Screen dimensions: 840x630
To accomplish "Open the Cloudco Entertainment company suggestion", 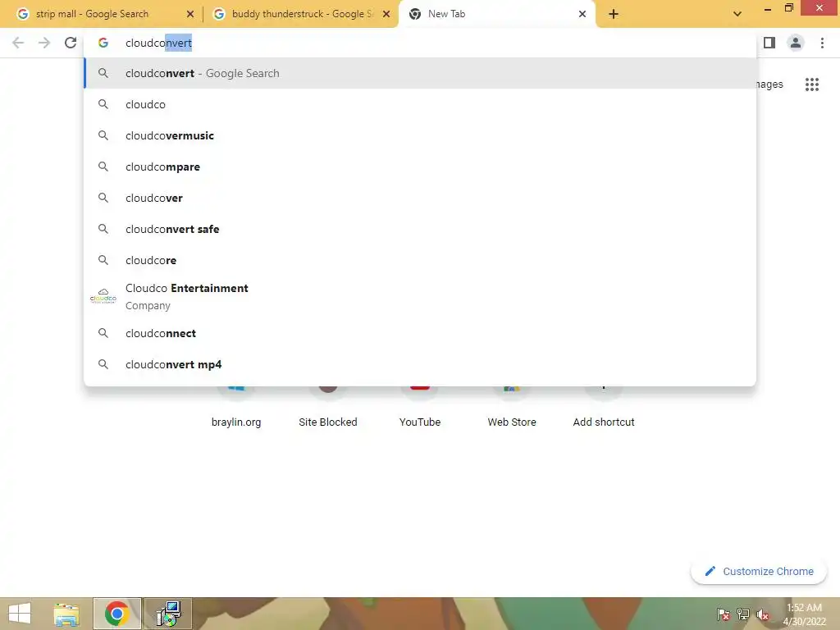I will point(420,296).
